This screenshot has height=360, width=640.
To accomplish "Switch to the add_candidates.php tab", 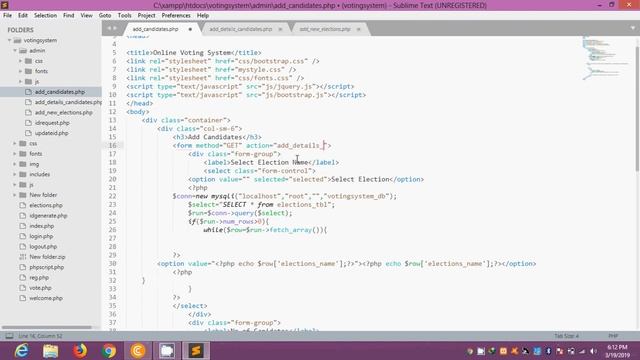I will click(156, 29).
